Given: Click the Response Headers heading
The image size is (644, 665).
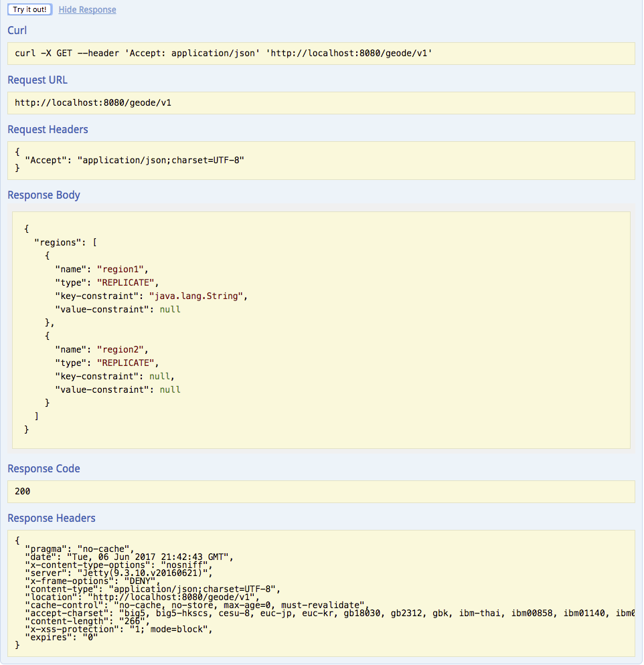Looking at the screenshot, I should (x=52, y=518).
